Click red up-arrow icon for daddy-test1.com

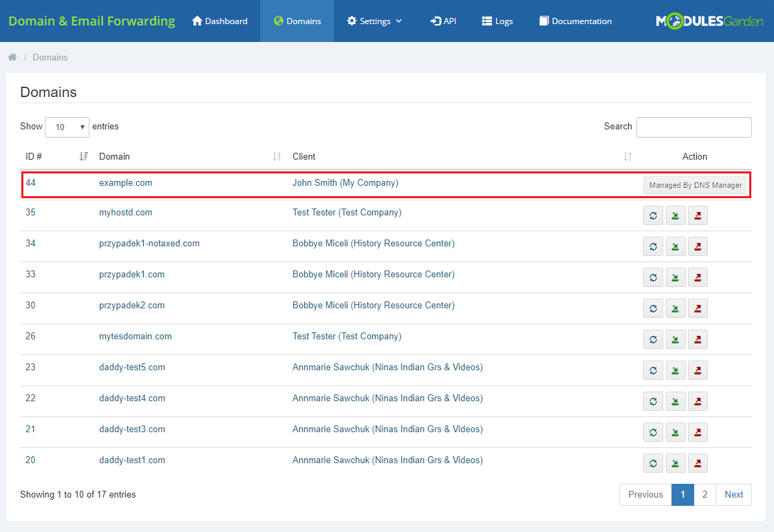[x=698, y=463]
